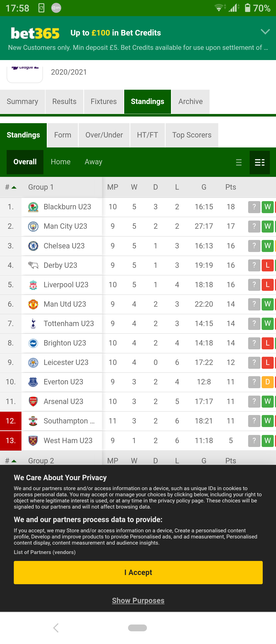Tap the bet365 logo
This screenshot has width=276, height=644.
[x=35, y=33]
